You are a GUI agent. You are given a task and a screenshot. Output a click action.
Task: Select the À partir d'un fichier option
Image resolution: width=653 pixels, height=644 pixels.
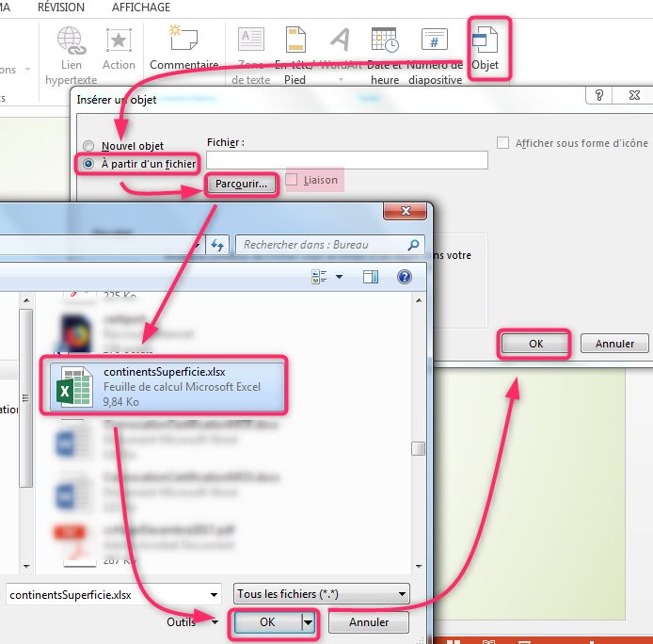89,164
